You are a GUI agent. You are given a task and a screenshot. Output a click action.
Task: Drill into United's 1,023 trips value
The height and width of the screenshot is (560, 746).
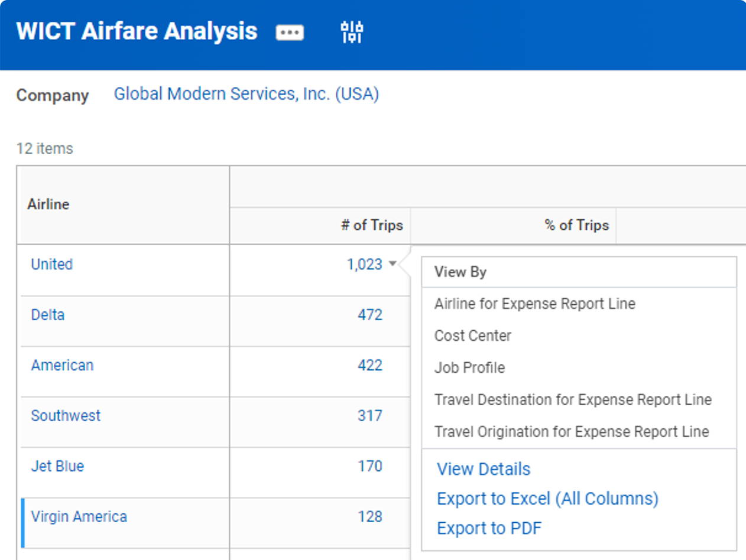pyautogui.click(x=365, y=265)
